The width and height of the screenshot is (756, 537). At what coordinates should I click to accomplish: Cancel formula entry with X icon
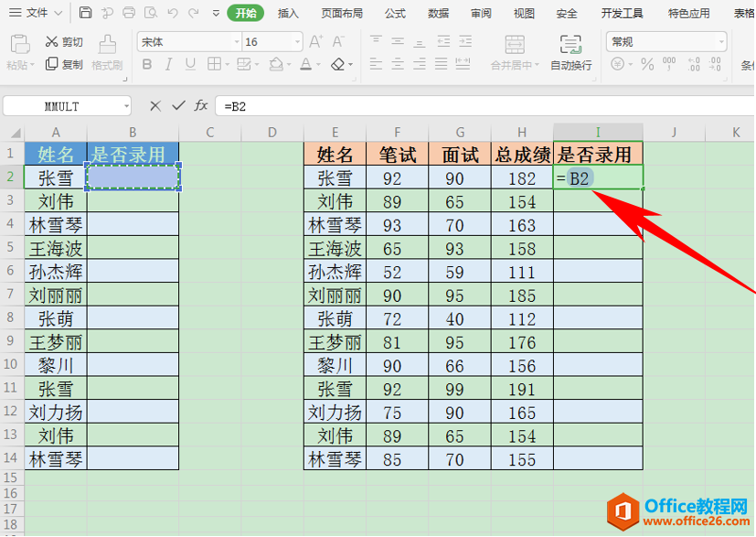(155, 106)
